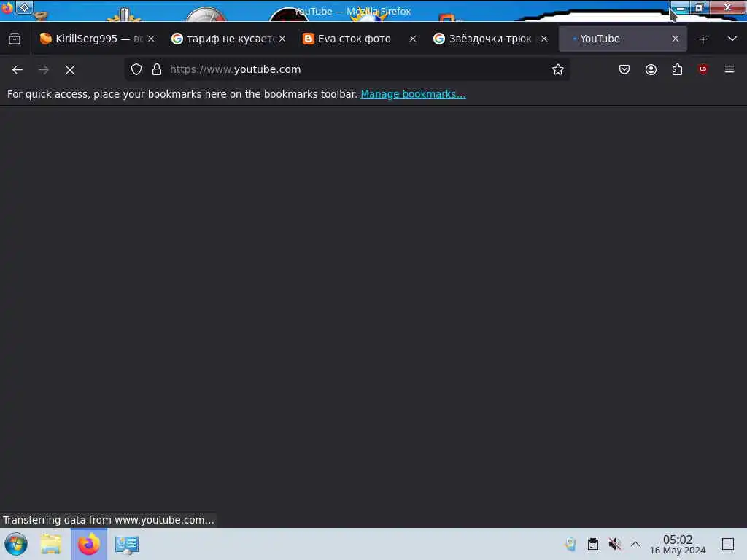
Task: Stop loading the YouTube page
Action: coord(70,70)
